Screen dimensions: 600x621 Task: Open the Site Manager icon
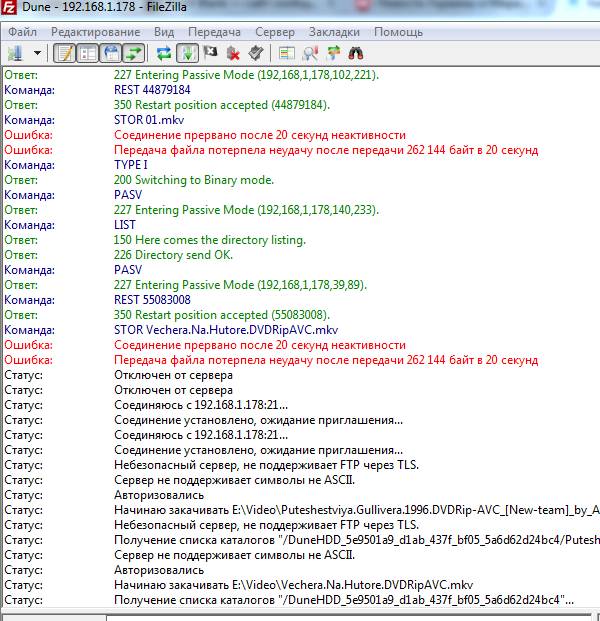[x=16, y=52]
